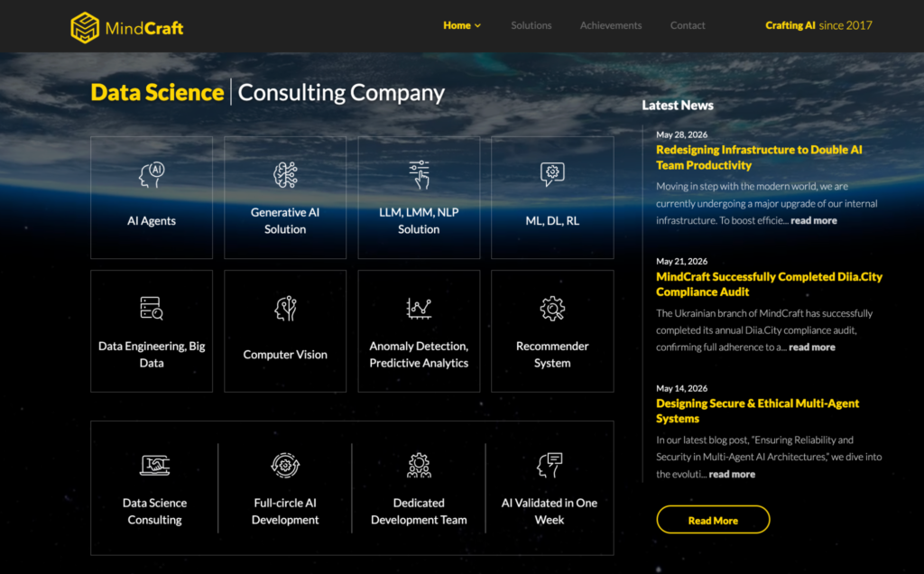924x574 pixels.
Task: Click the ML, DL, RL gear chat icon
Action: [x=552, y=174]
